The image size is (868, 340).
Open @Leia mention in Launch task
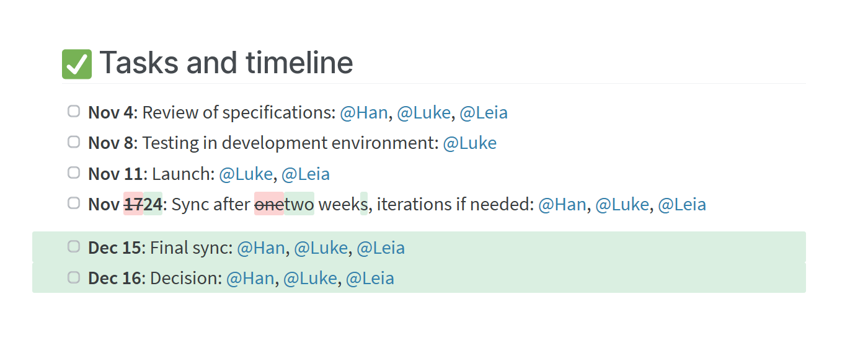tap(306, 174)
